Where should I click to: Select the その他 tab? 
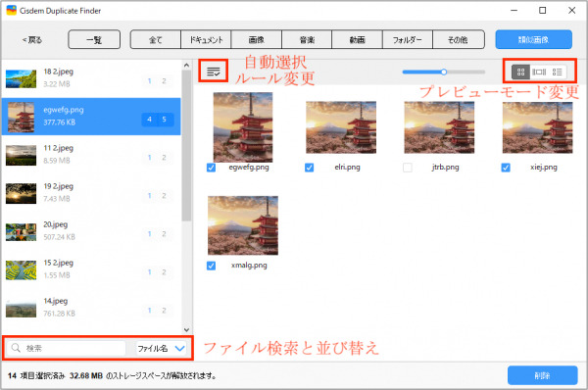tap(459, 39)
